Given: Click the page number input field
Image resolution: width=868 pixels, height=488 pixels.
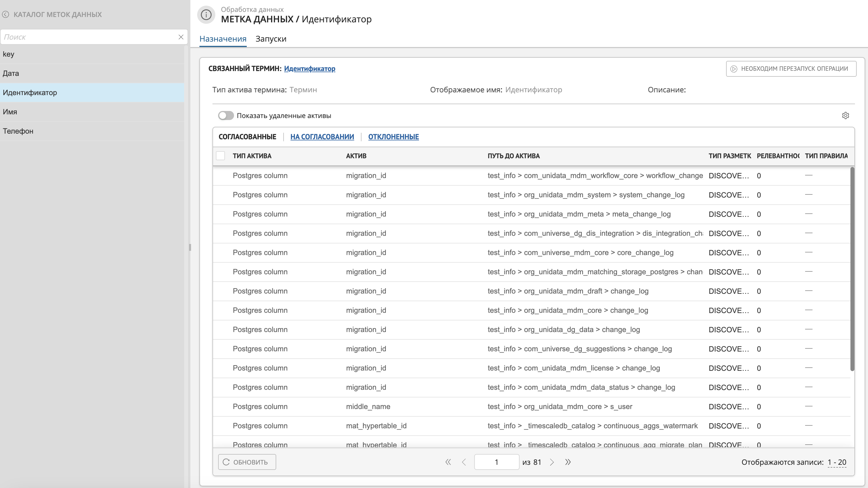Looking at the screenshot, I should 496,462.
